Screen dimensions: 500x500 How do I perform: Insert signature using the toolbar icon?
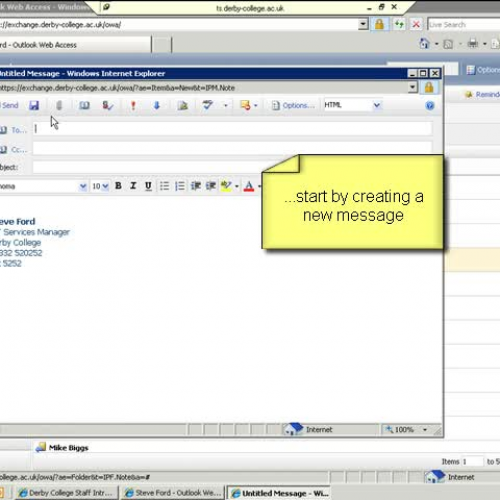pyautogui.click(x=182, y=105)
